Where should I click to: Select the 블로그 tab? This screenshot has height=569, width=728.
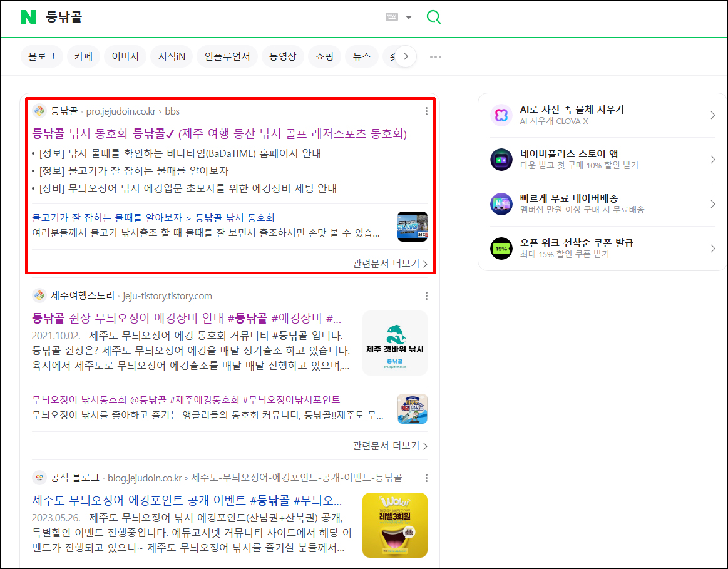tap(42, 56)
